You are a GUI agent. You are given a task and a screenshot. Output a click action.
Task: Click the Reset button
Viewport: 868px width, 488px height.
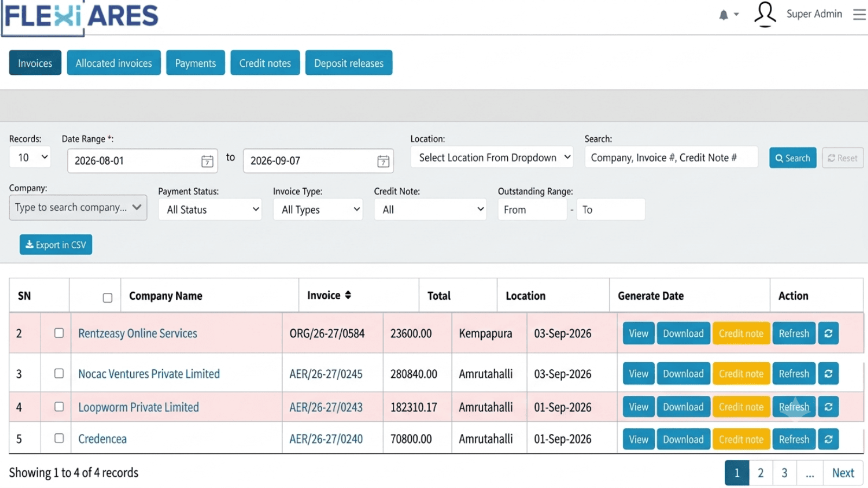click(x=843, y=158)
